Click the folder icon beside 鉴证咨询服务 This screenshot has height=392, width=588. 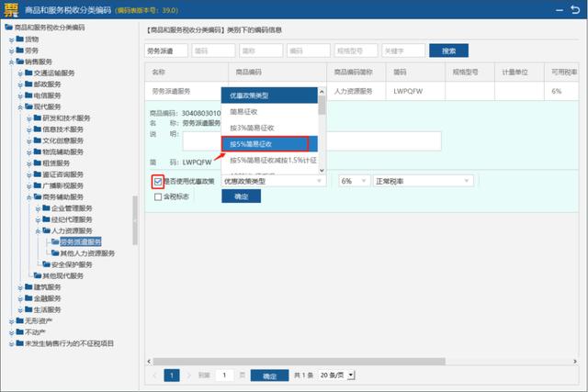pyautogui.click(x=38, y=174)
